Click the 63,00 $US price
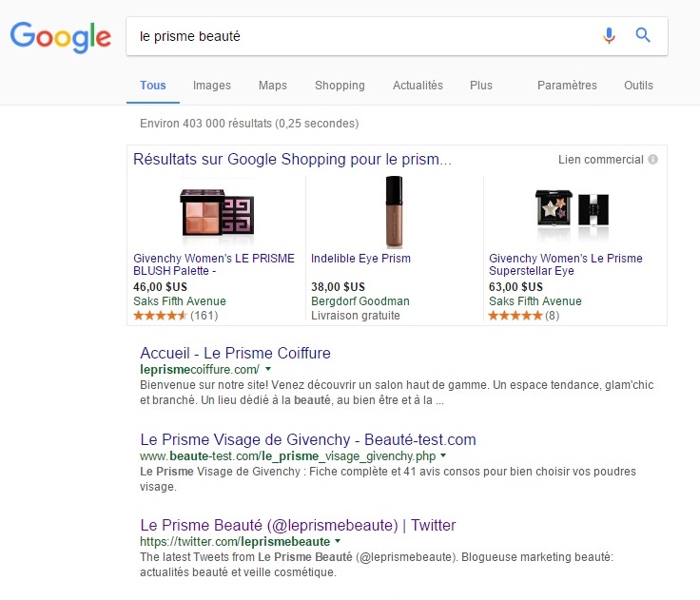 point(516,287)
